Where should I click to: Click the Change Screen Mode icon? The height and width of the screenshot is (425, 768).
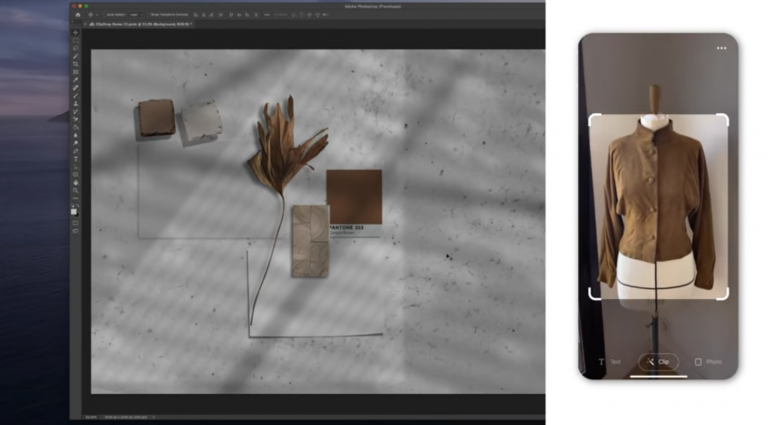75,231
